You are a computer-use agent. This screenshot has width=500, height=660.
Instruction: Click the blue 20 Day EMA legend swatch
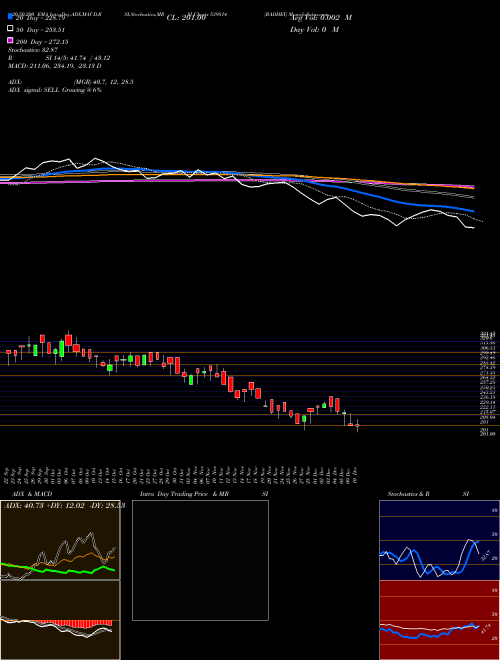(10, 16)
